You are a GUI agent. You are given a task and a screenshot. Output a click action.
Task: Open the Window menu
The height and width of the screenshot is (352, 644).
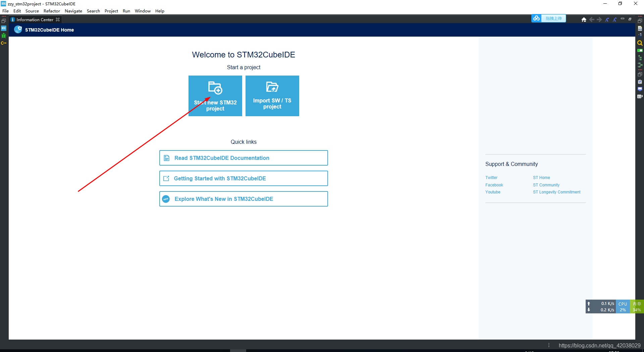point(143,11)
